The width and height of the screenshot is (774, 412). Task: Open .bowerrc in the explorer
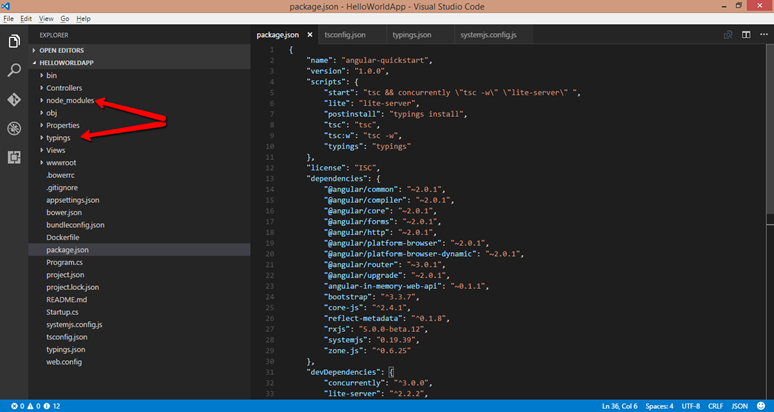[60, 175]
